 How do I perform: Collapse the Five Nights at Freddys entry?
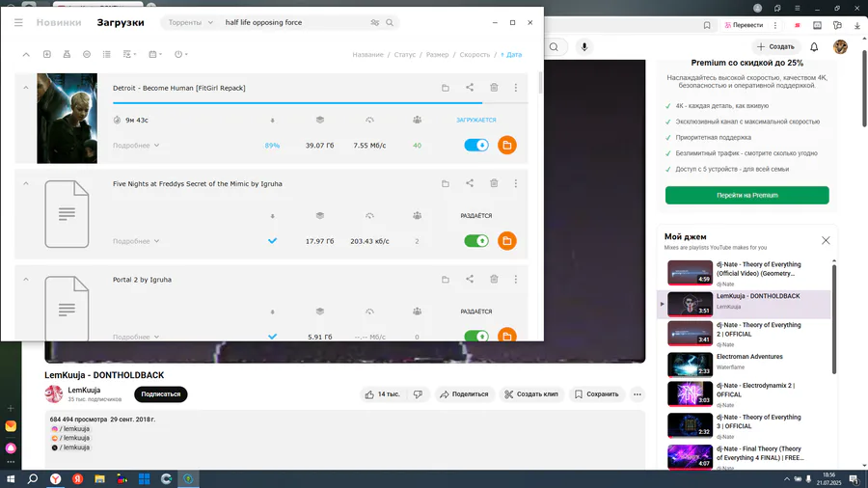(26, 183)
